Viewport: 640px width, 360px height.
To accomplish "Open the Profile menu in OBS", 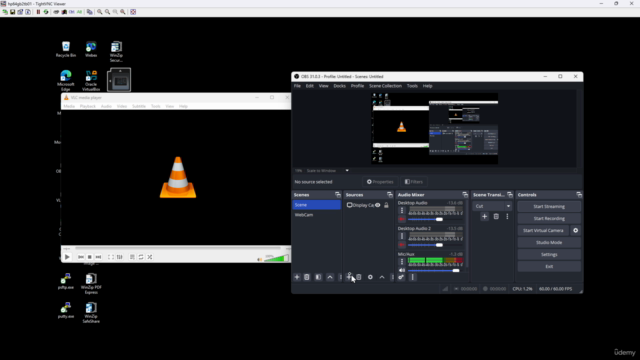I will (x=357, y=86).
